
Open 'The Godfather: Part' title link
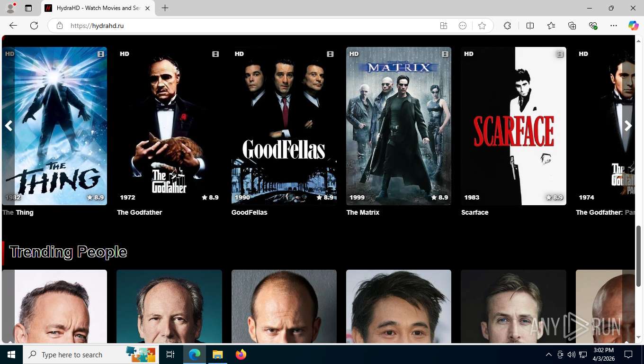(x=605, y=212)
